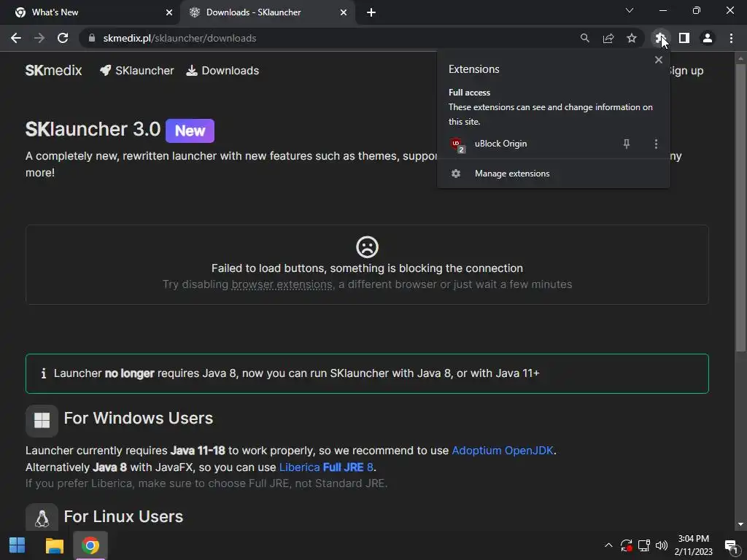The image size is (747, 560).
Task: Go back using browser back arrow
Action: 16,38
